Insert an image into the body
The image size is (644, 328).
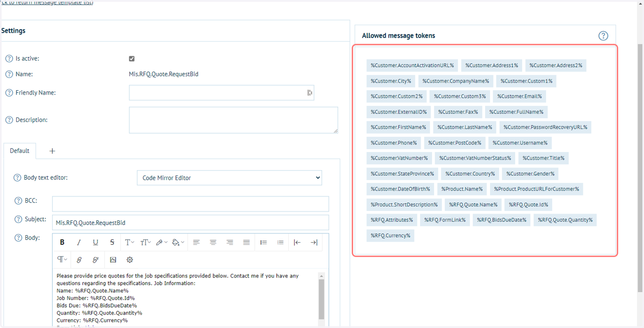point(113,260)
